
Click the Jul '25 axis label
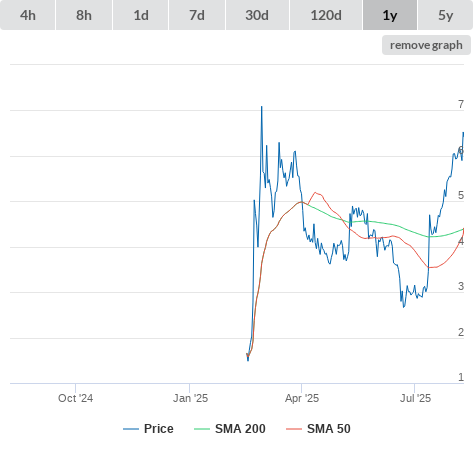tap(415, 398)
